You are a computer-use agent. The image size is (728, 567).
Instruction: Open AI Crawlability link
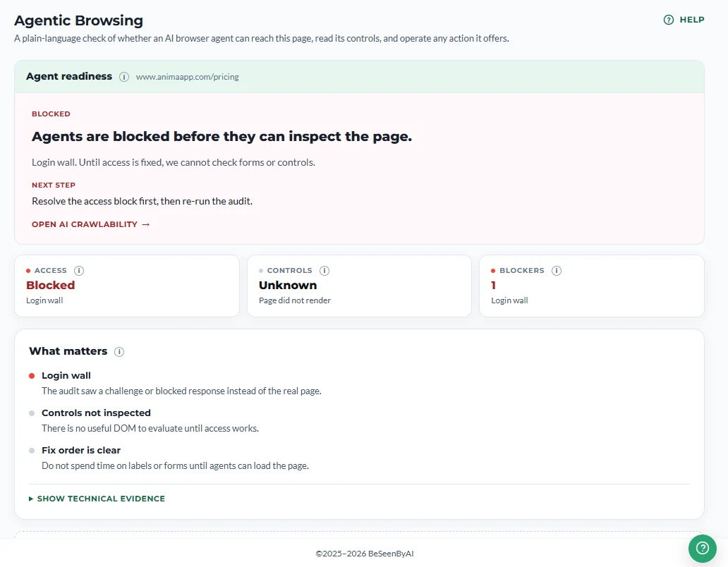tap(90, 224)
